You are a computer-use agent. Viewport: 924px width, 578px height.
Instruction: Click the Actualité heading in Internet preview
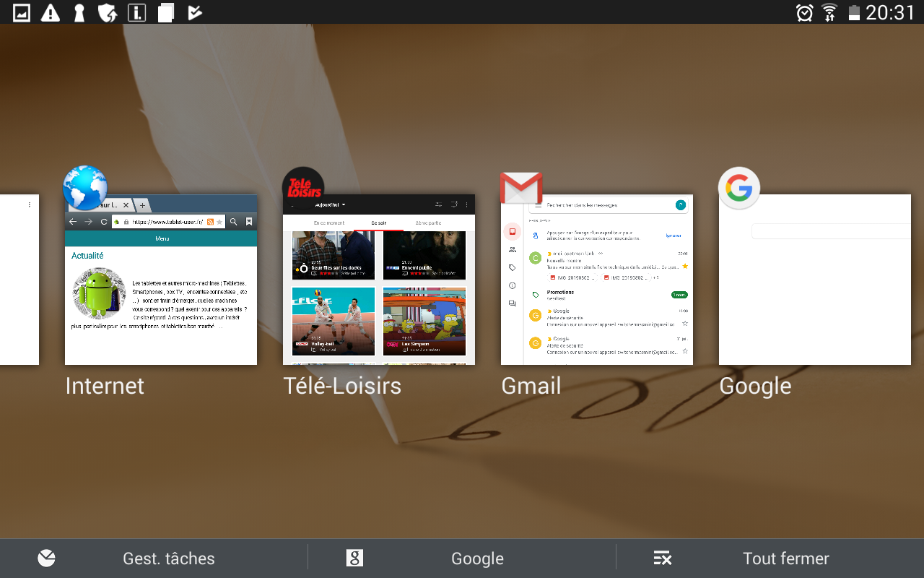(x=87, y=256)
